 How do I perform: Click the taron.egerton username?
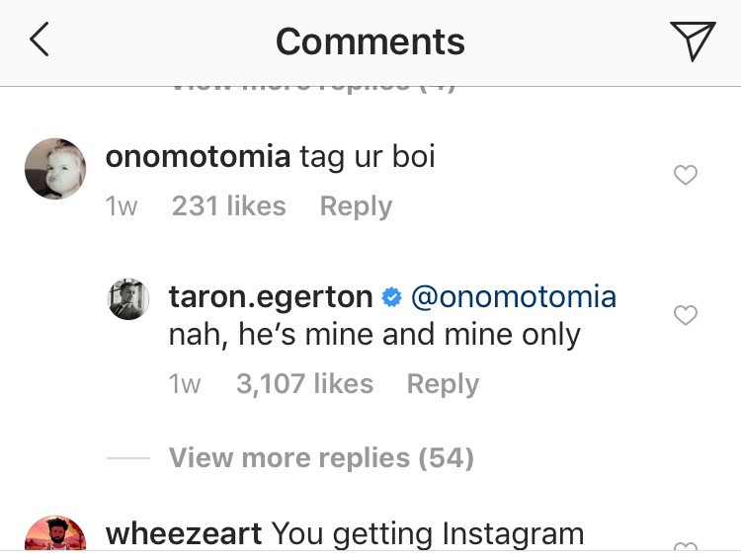(271, 296)
